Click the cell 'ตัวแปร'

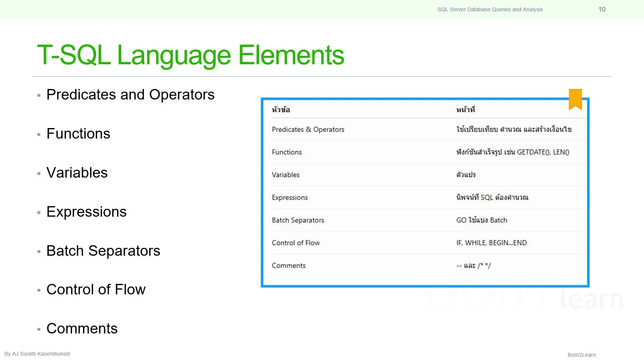click(x=466, y=175)
